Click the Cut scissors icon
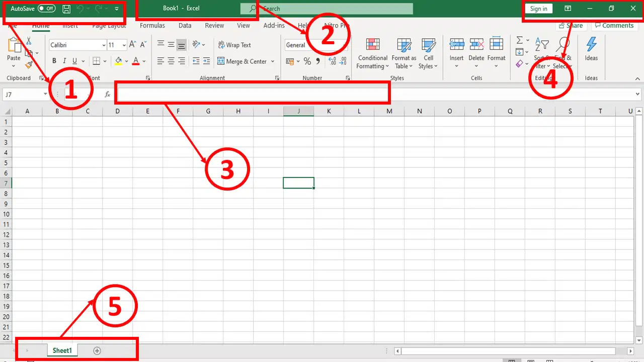The image size is (644, 362). tap(29, 41)
